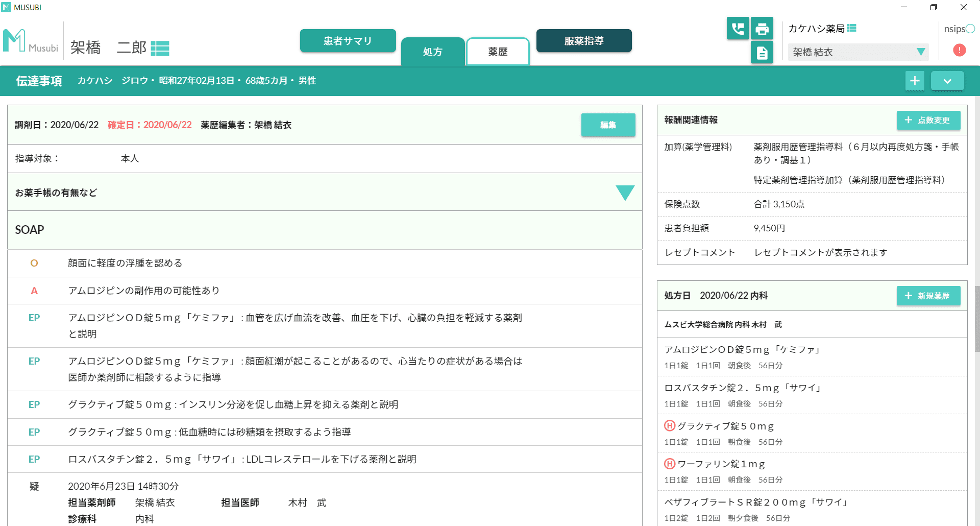Open the 架橋 結衣 pharmacist dropdown
Image resolution: width=980 pixels, height=526 pixels.
(x=858, y=52)
